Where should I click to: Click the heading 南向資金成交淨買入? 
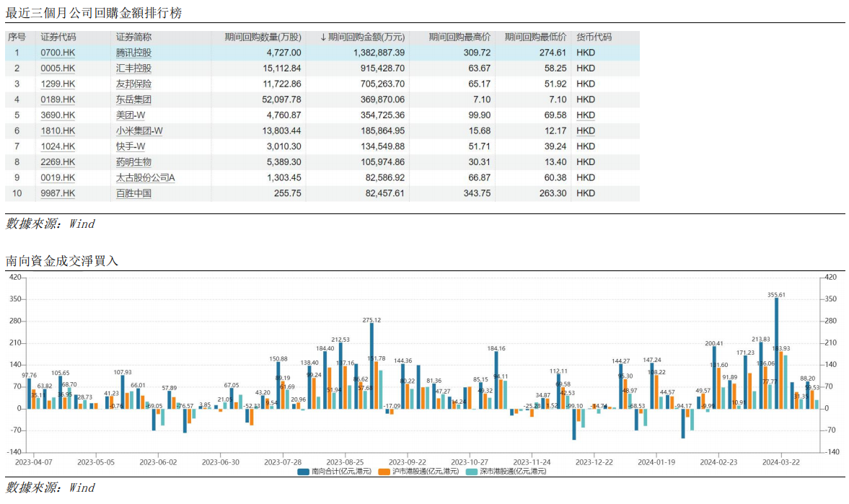[62, 261]
